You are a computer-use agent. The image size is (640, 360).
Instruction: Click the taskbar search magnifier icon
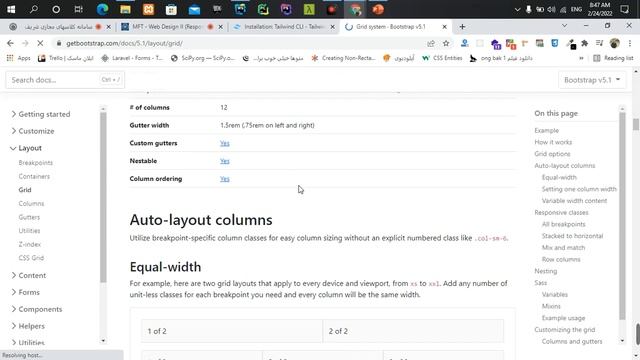(x=34, y=9)
